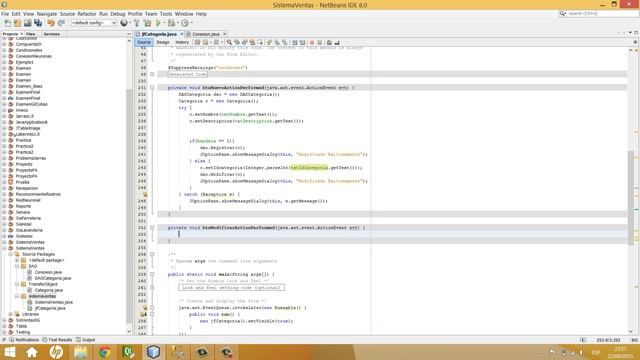Open the Run Project dropdown arrow
This screenshot has width=640, height=360.
[x=164, y=23]
